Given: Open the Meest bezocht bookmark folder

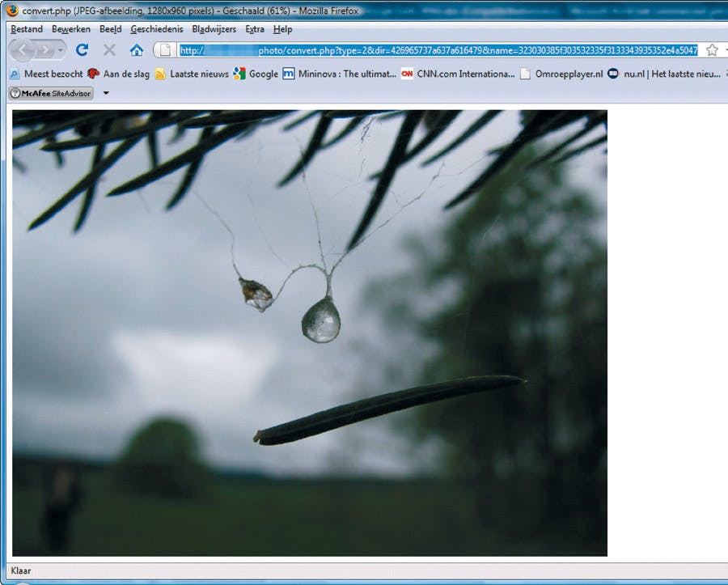Looking at the screenshot, I should pos(46,74).
